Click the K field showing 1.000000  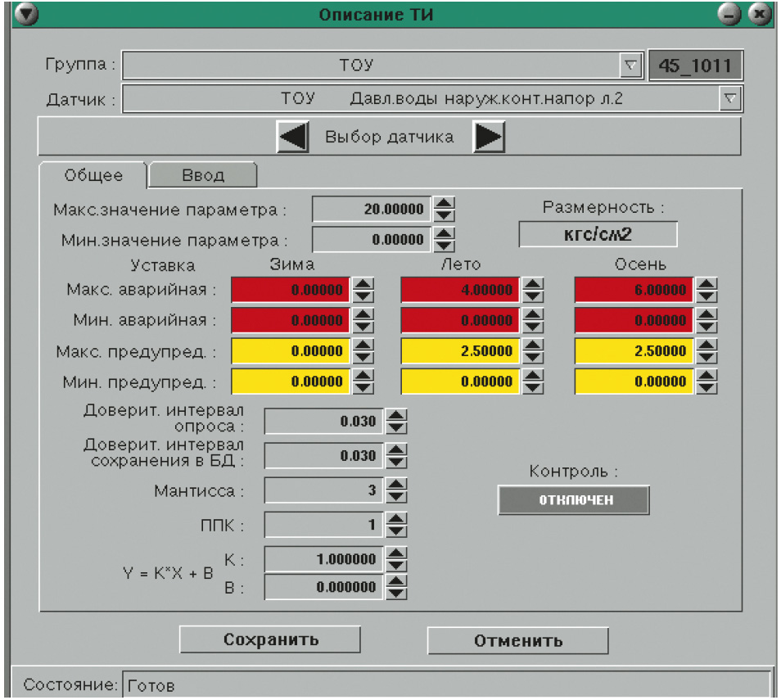pyautogui.click(x=323, y=559)
